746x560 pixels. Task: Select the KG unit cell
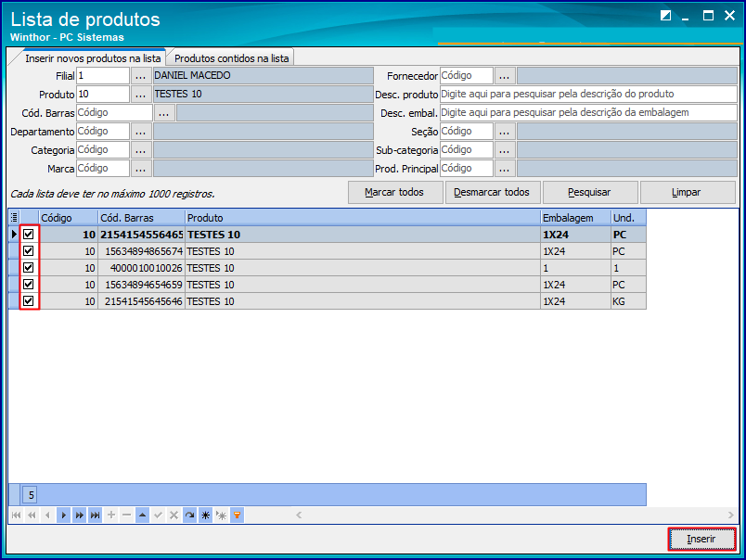click(628, 301)
